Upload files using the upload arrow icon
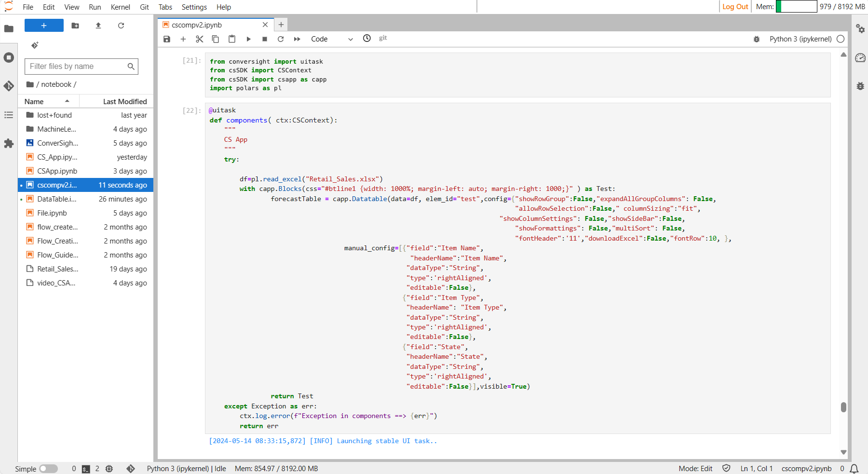This screenshot has height=474, width=868. tap(98, 26)
